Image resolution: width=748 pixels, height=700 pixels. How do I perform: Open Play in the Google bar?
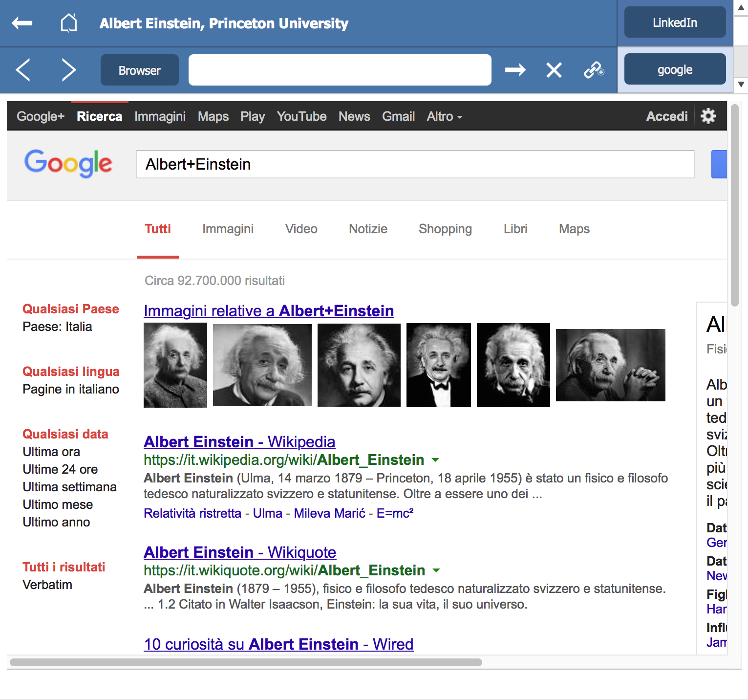click(253, 116)
